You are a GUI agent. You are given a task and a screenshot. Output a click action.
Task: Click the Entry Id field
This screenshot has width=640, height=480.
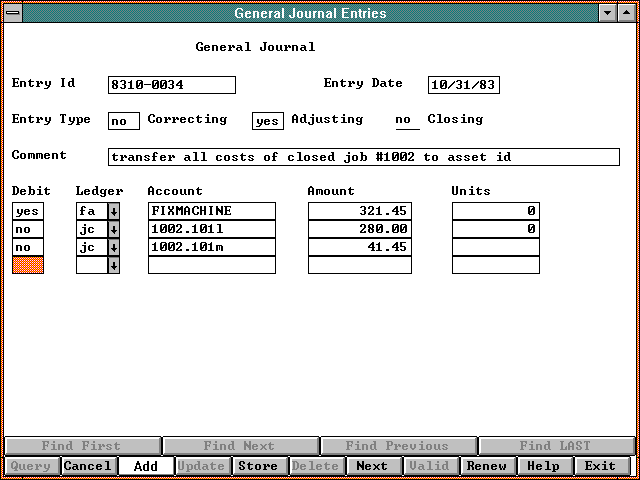[171, 85]
